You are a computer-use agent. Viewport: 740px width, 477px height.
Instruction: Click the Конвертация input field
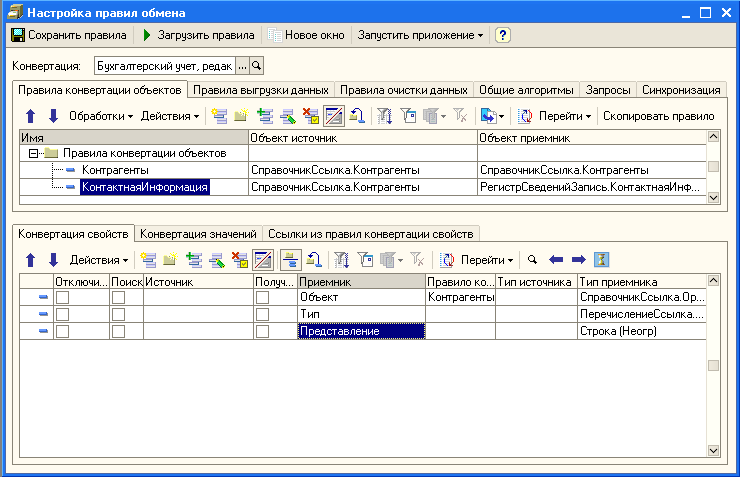165,66
